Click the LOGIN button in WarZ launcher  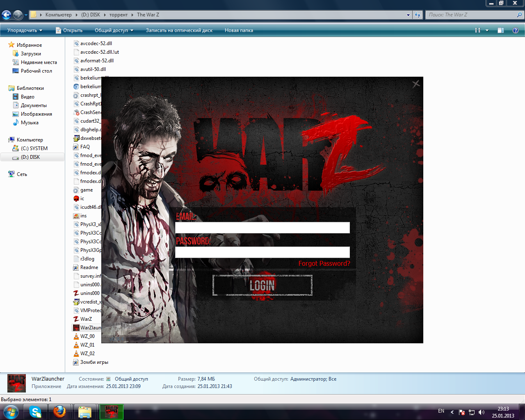tap(262, 285)
